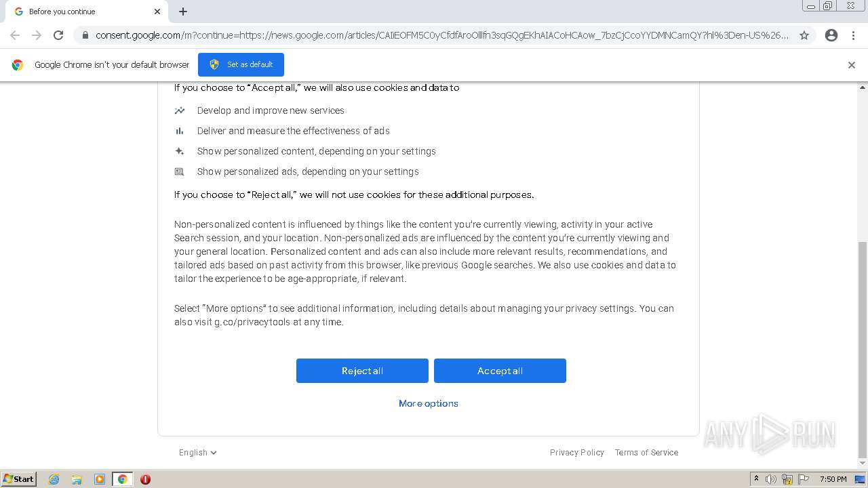Click the Accept all button
Image resolution: width=868 pixels, height=488 pixels.
tap(500, 371)
